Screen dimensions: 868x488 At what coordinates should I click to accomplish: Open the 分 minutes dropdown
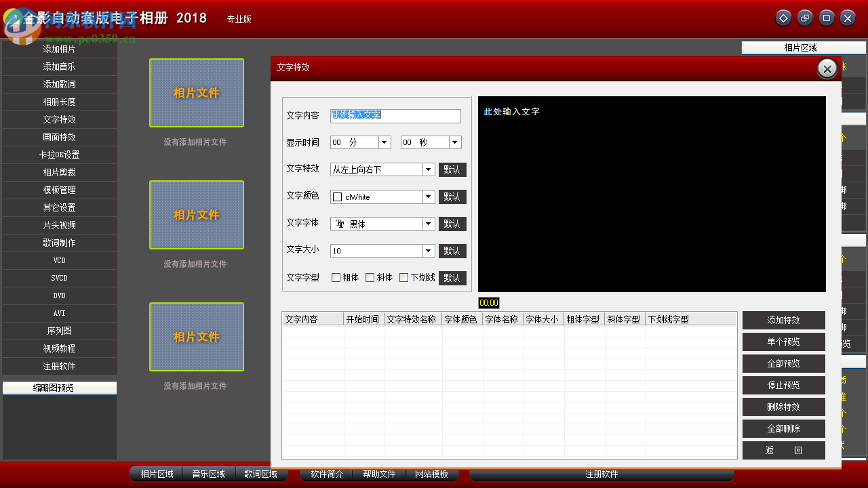(384, 142)
